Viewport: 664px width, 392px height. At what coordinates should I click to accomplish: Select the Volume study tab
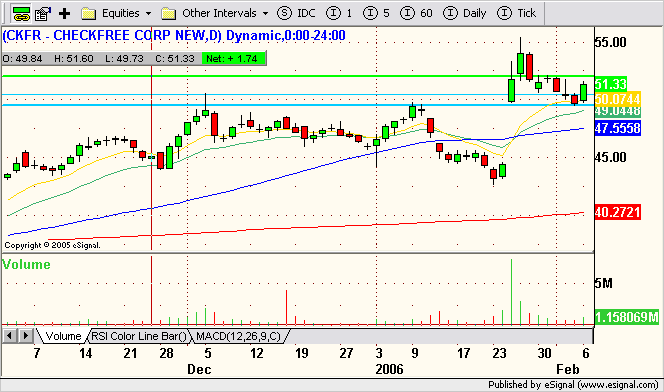[x=63, y=336]
